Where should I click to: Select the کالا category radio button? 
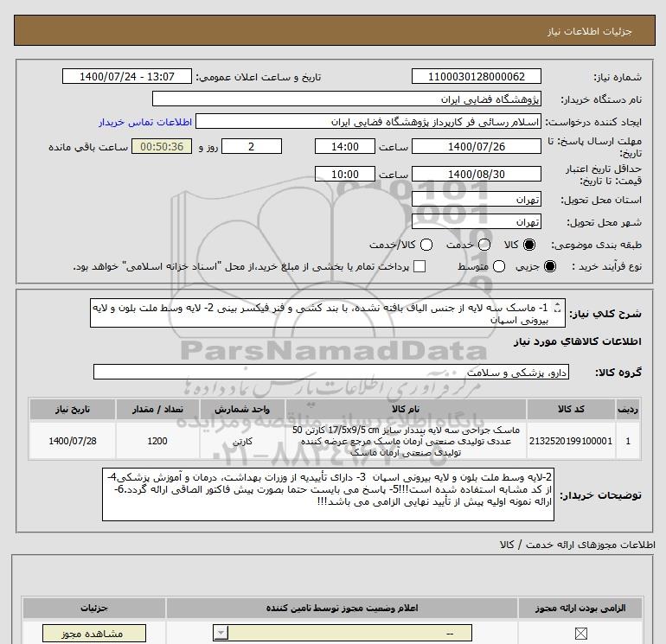[529, 245]
